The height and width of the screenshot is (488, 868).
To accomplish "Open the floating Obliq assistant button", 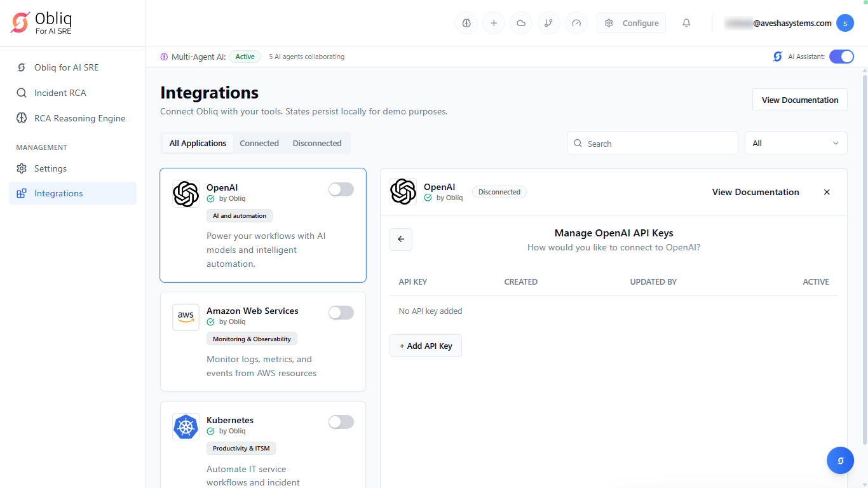I will click(x=840, y=461).
